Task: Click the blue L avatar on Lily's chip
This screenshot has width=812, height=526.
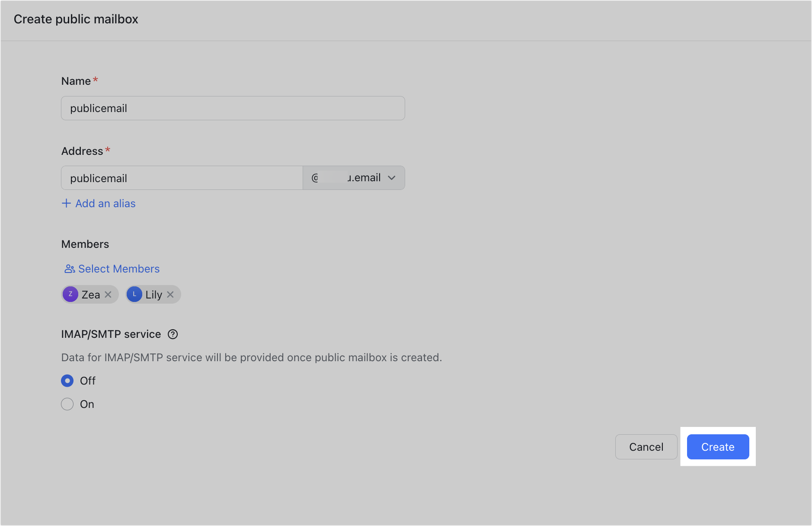Action: (x=134, y=294)
